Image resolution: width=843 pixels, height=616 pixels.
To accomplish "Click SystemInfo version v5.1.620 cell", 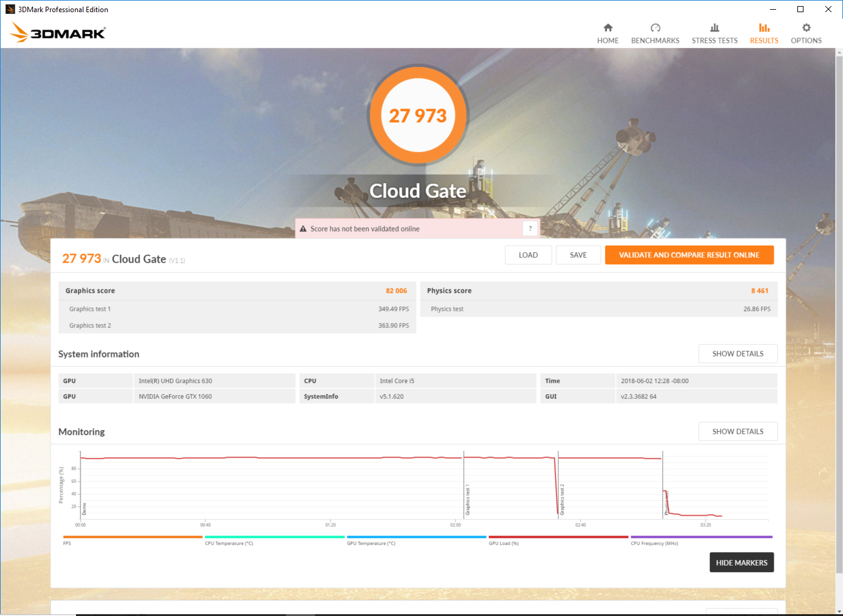I will 456,396.
